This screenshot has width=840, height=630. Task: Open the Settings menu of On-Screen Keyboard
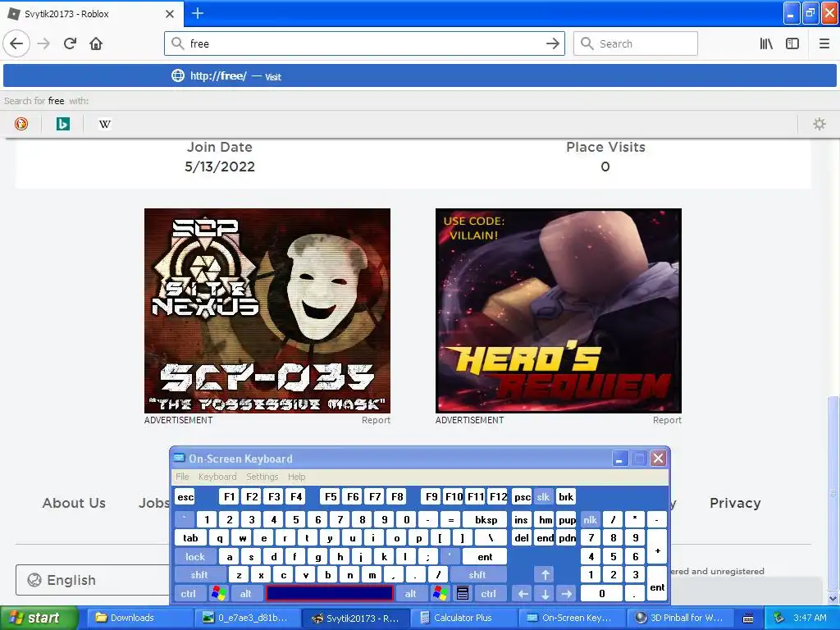[262, 477]
